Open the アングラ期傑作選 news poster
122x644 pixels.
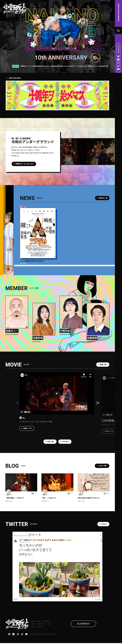(x=38, y=233)
